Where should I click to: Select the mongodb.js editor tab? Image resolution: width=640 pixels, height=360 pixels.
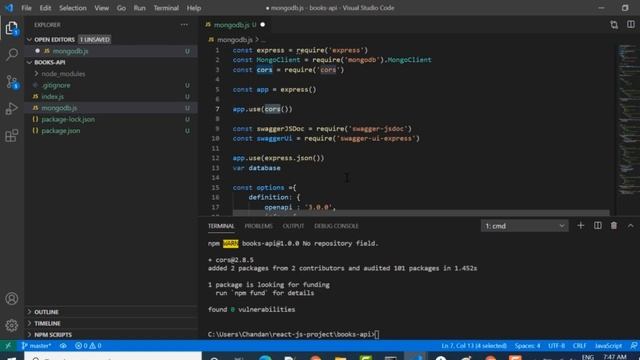[235, 25]
